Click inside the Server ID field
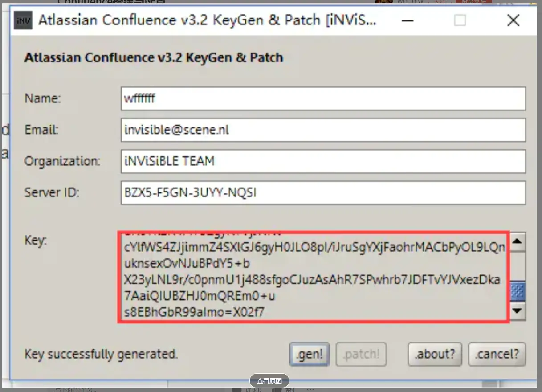The image size is (542, 392). [x=323, y=192]
